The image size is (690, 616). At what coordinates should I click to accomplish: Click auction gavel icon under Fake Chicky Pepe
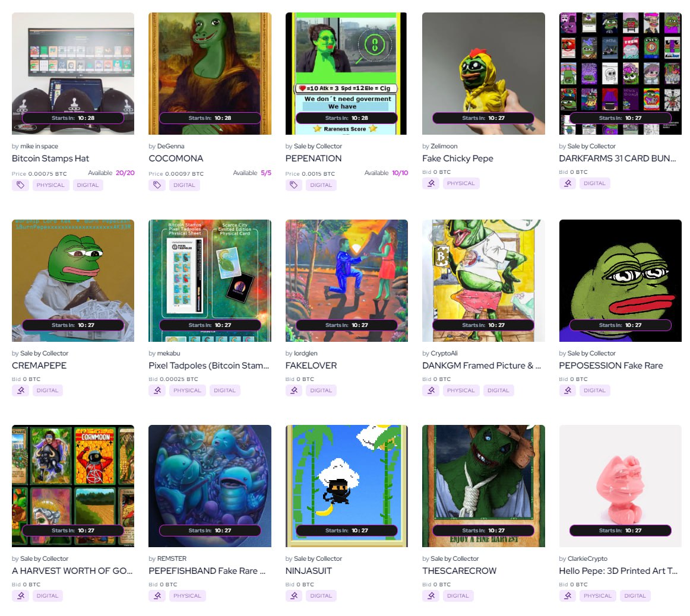tap(431, 183)
